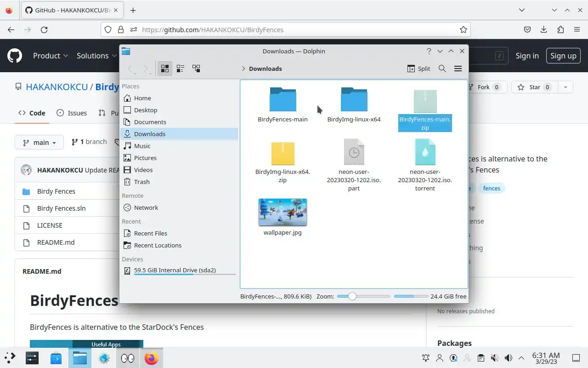The width and height of the screenshot is (588, 368).
Task: Click the 24.4 GiB free space bar
Action: tap(410, 296)
